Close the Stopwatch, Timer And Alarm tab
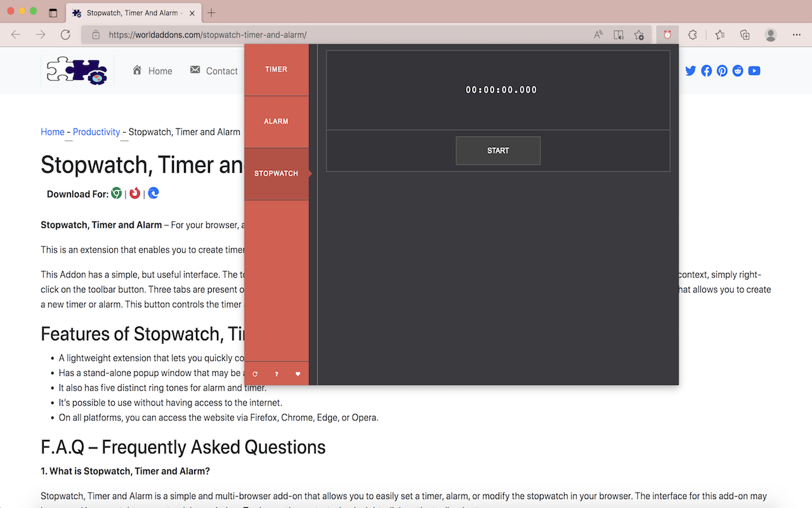 click(192, 13)
